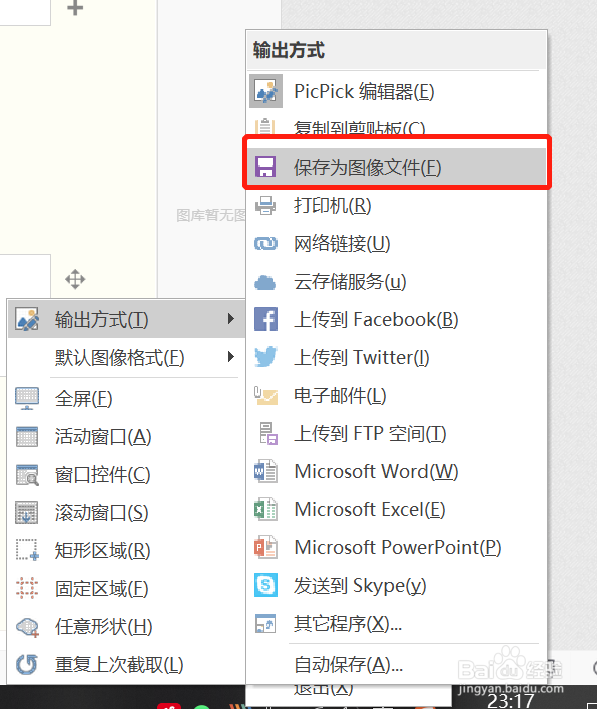The image size is (597, 709).
Task: Click the taskbar clock showing 23:17
Action: coord(510,701)
